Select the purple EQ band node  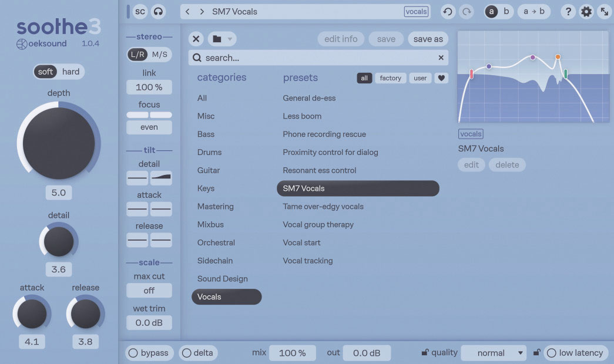(532, 58)
